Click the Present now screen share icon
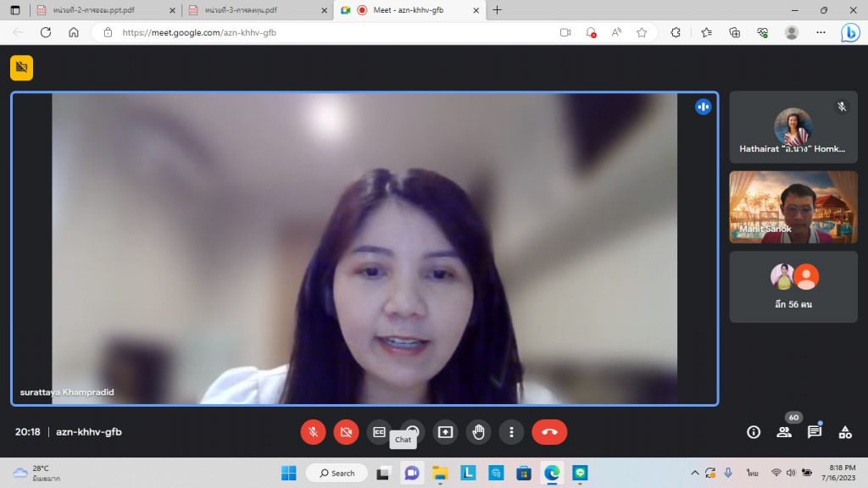This screenshot has width=868, height=488. pyautogui.click(x=445, y=432)
